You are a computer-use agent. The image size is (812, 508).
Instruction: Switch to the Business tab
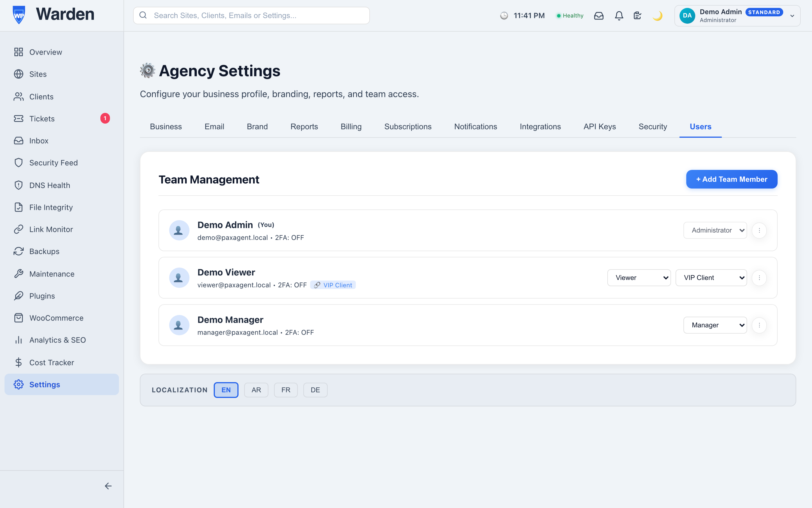tap(166, 127)
